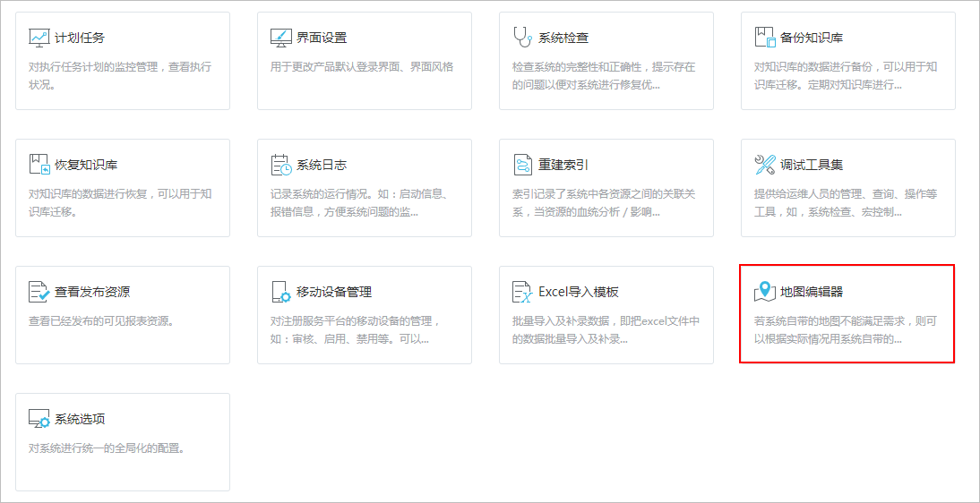The width and height of the screenshot is (980, 503).
Task: Click the 重建索引 document icon
Action: [522, 165]
